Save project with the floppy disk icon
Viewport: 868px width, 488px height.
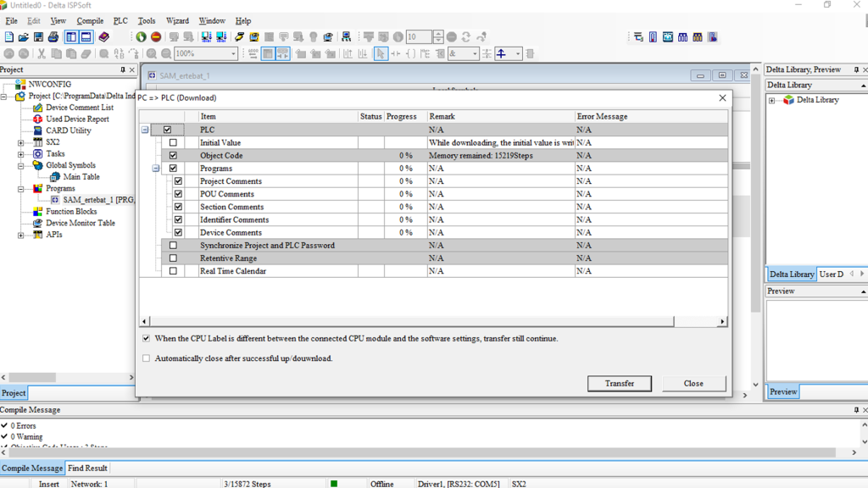38,37
